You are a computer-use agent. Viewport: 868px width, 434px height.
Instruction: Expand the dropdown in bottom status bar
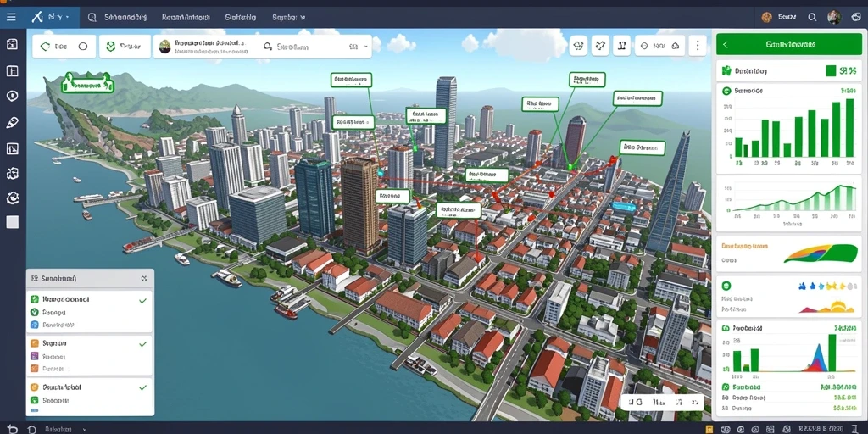(84, 429)
